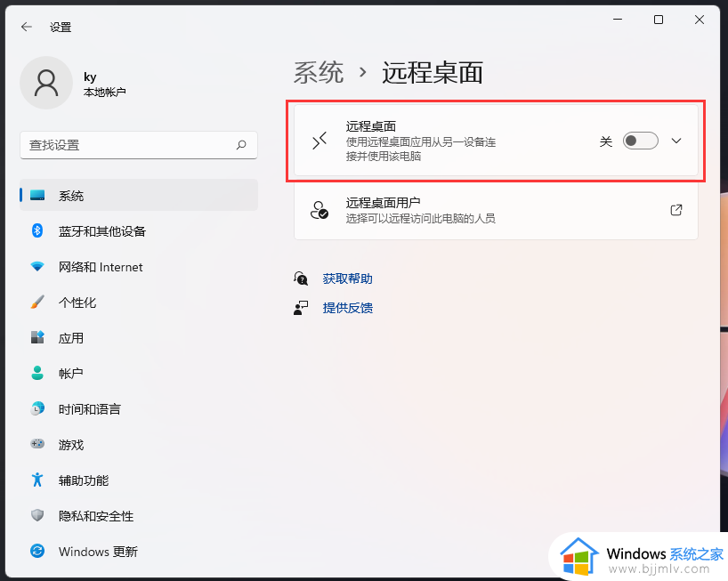
Task: Click the 远程桌面用户 person icon
Action: click(320, 210)
